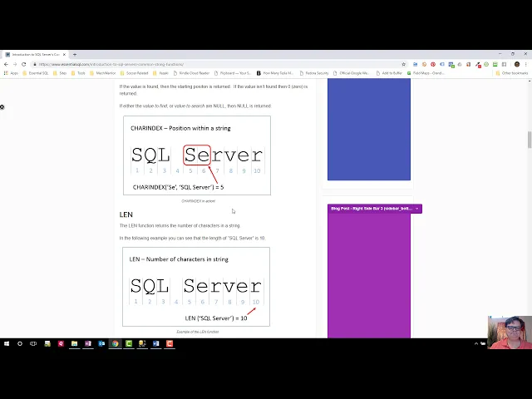The width and height of the screenshot is (532, 399).
Task: Switch to Chrome in the taskbar
Action: 115,343
